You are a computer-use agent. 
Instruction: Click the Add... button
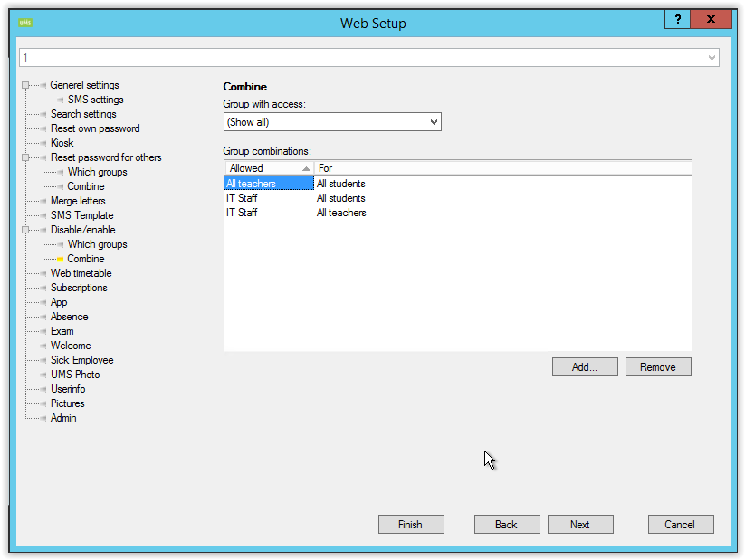(585, 367)
